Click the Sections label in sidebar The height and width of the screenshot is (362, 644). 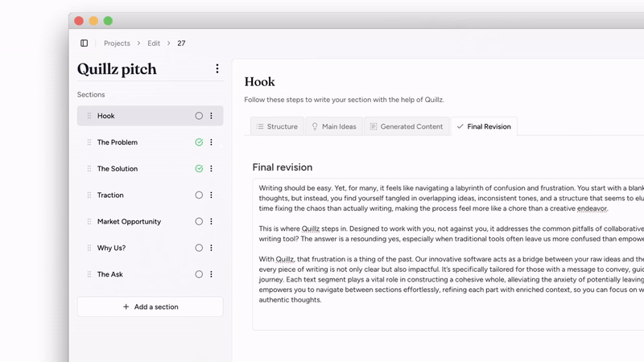pyautogui.click(x=91, y=94)
